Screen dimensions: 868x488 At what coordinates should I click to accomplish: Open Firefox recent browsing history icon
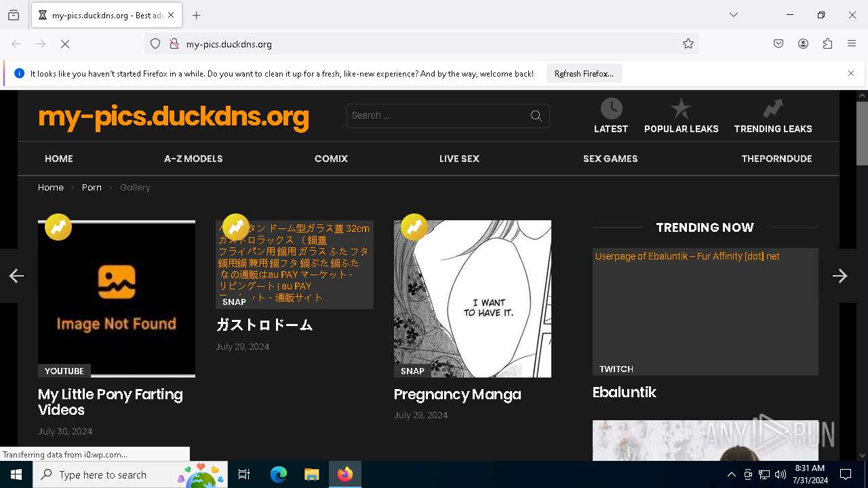coord(14,15)
